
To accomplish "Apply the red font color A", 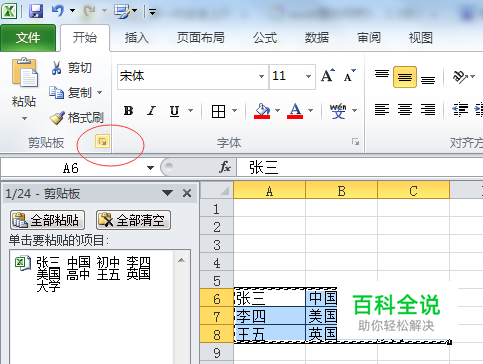I will pos(295,111).
